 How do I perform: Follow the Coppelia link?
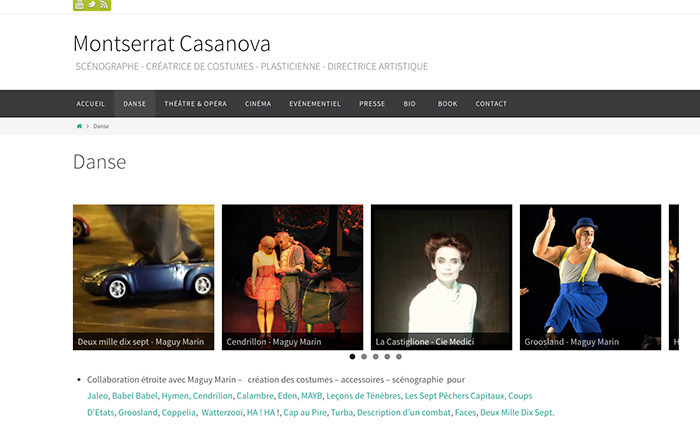click(179, 412)
